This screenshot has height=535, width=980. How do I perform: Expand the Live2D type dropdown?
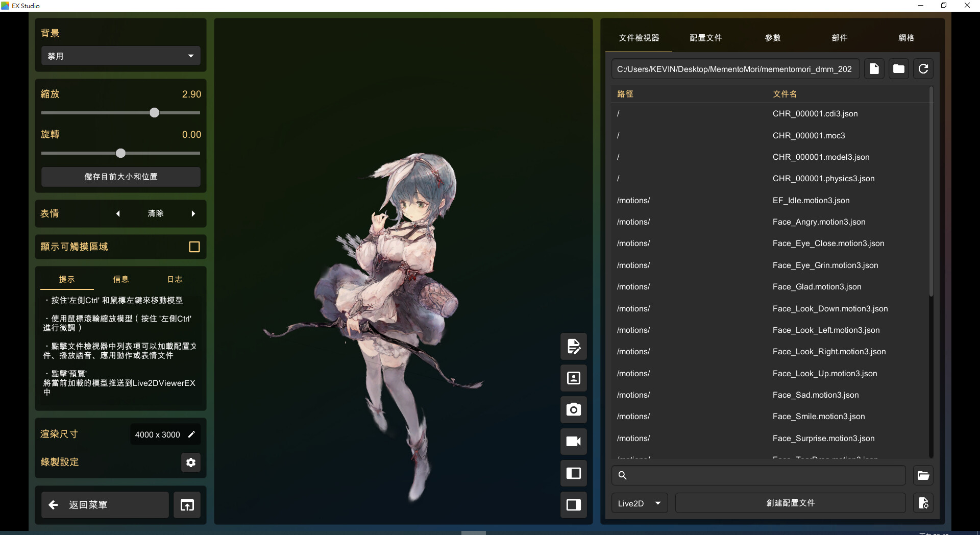[639, 503]
